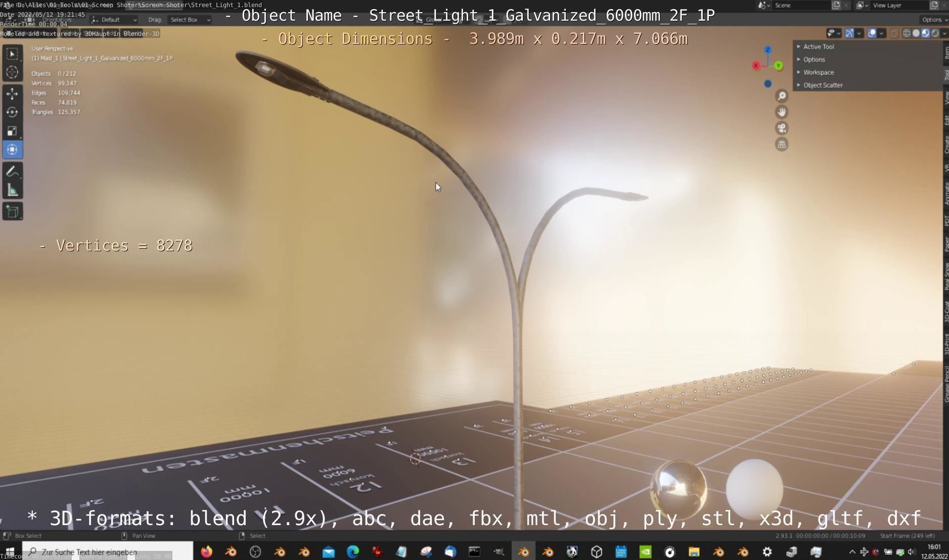Toggle Show Gizmo button in header
Image resolution: width=949 pixels, height=560 pixels.
[849, 33]
